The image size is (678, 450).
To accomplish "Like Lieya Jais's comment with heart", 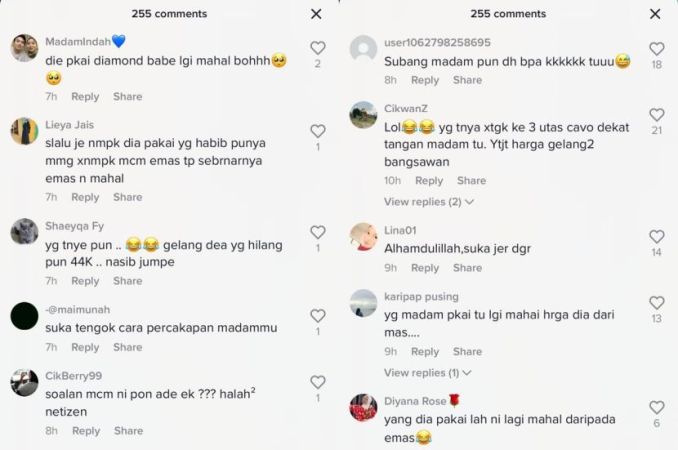I will pyautogui.click(x=318, y=131).
